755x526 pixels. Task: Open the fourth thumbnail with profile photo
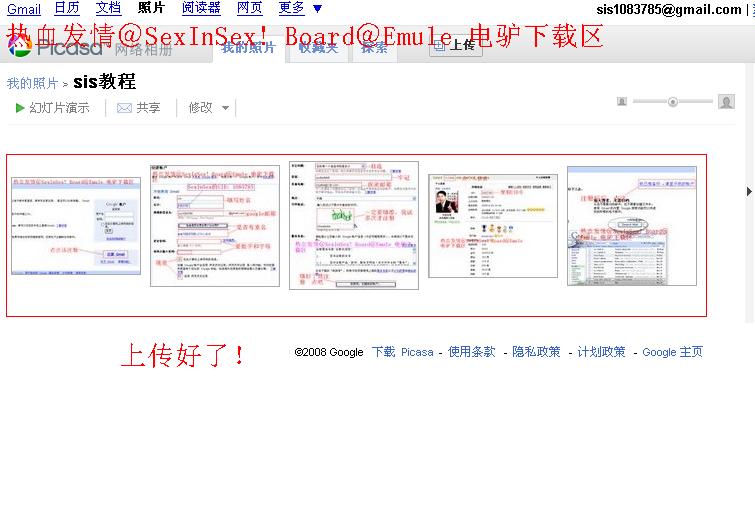point(493,226)
